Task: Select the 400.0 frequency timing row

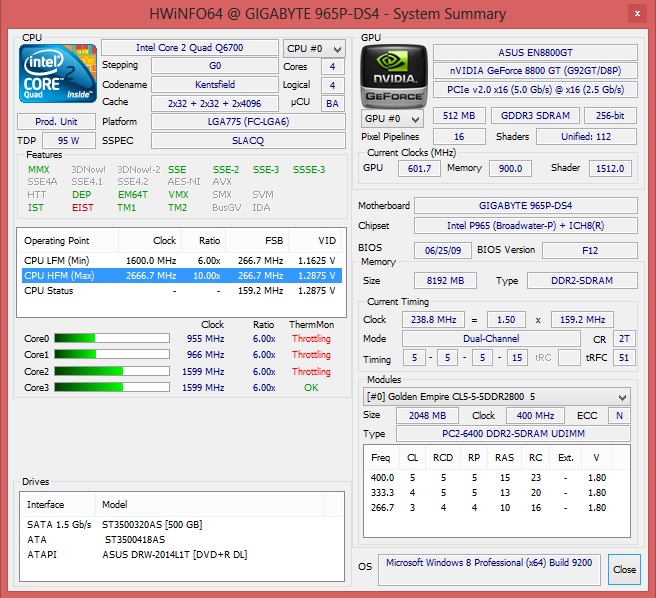Action: click(x=497, y=477)
